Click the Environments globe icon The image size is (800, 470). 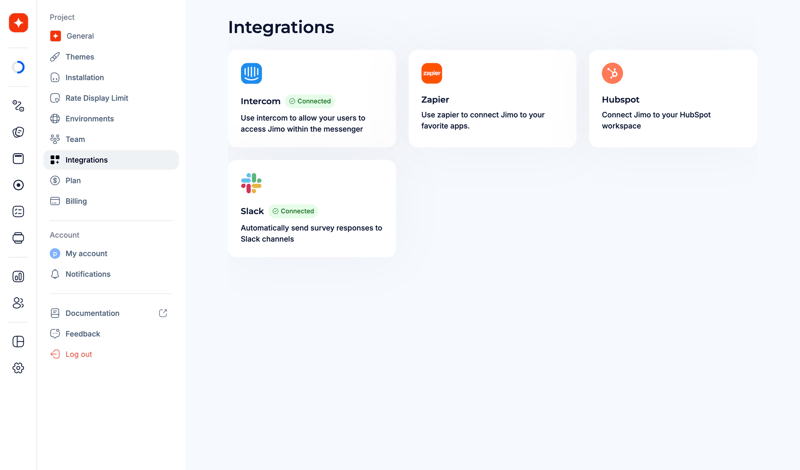pyautogui.click(x=55, y=118)
